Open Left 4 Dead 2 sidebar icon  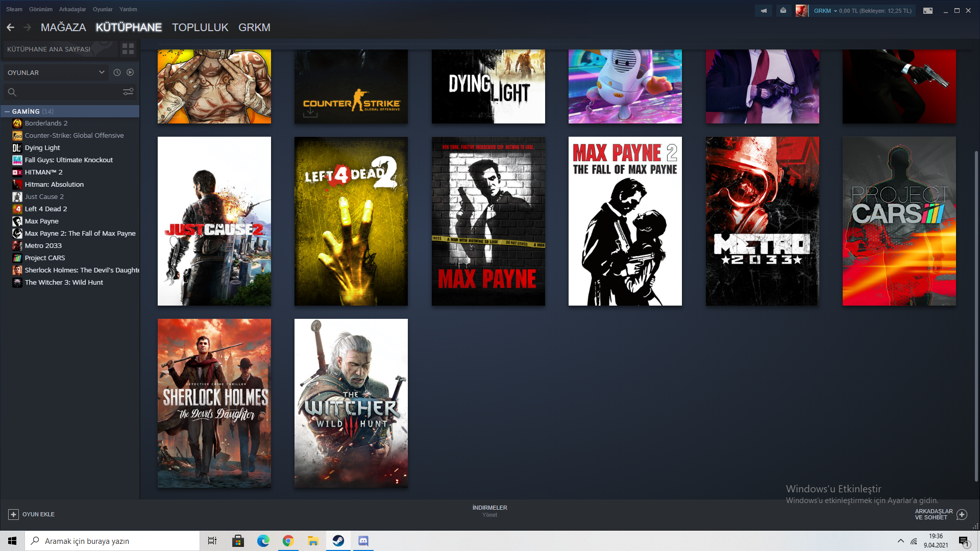tap(17, 209)
